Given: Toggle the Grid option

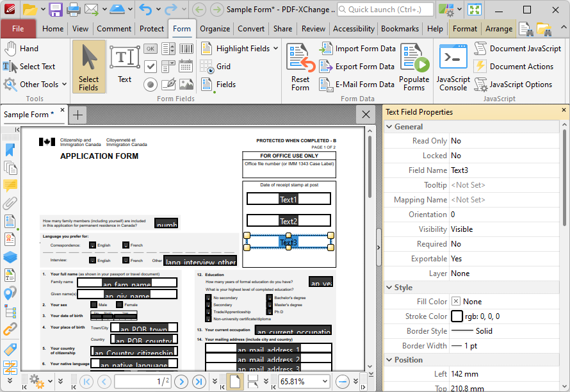Looking at the screenshot, I should (215, 67).
